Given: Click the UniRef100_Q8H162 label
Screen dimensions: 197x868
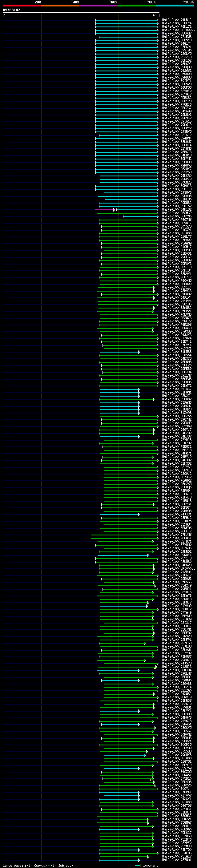Looking at the screenshot, I should (x=176, y=60).
